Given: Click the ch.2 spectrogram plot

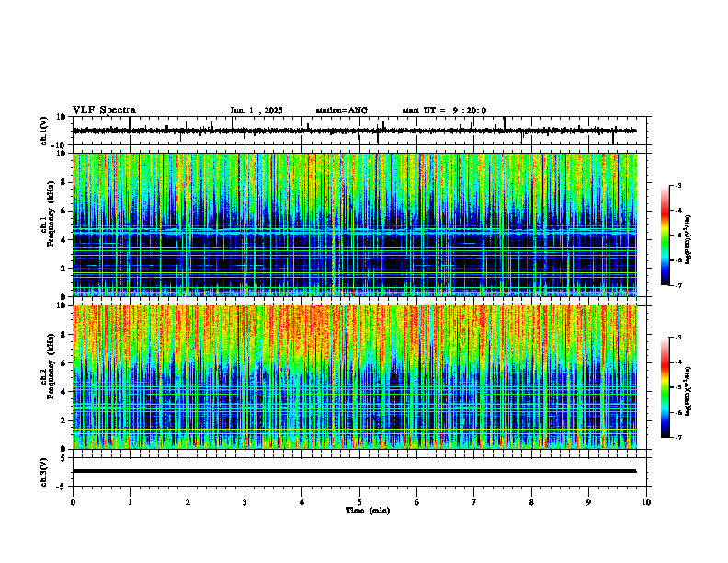Looking at the screenshot, I should coord(355,377).
